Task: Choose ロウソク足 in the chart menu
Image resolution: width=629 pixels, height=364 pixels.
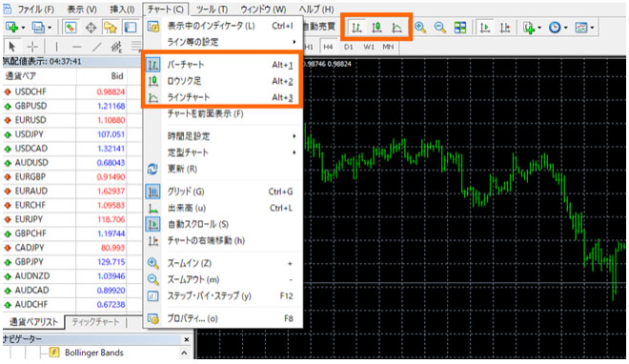Action: pyautogui.click(x=223, y=81)
